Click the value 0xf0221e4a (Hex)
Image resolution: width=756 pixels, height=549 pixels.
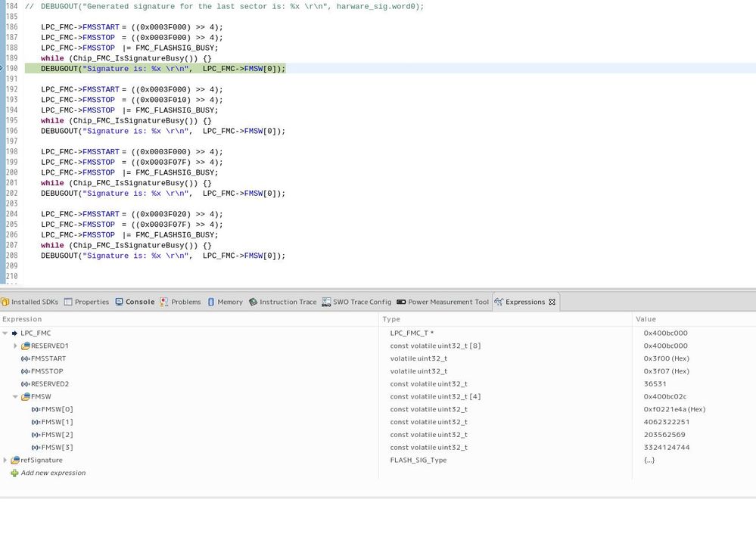pos(674,409)
